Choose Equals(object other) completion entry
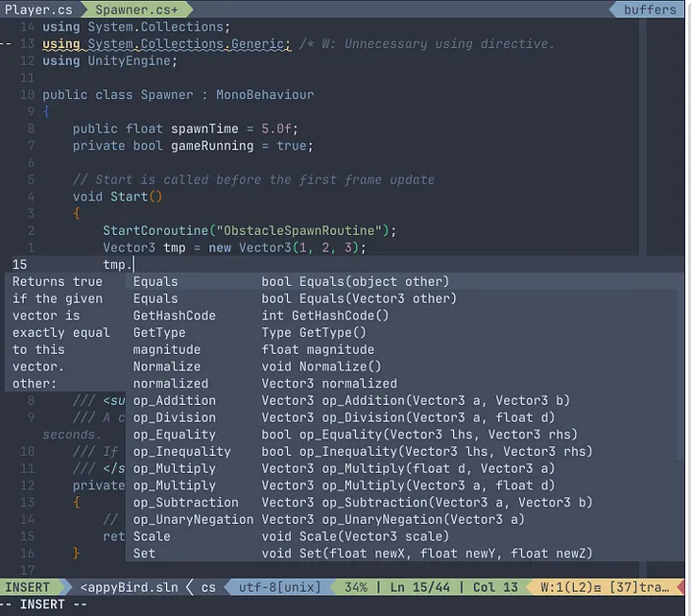Viewport: 691px width, 616px height. click(405, 281)
